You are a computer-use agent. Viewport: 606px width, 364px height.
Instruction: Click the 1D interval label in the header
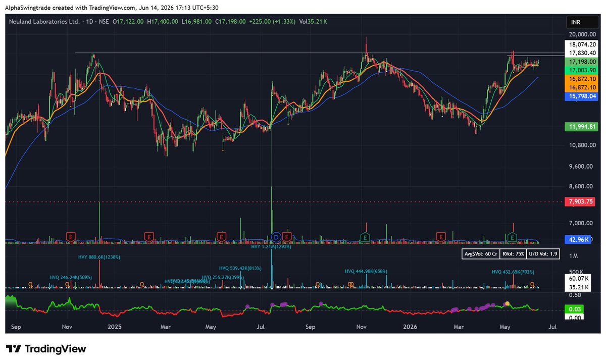[88, 22]
